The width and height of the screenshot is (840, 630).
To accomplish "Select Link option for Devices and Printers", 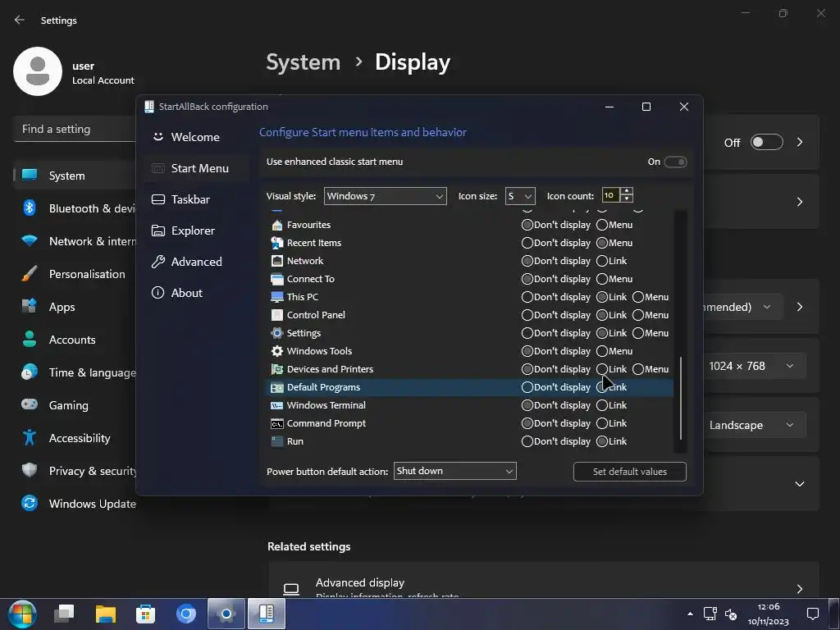I will tap(602, 369).
